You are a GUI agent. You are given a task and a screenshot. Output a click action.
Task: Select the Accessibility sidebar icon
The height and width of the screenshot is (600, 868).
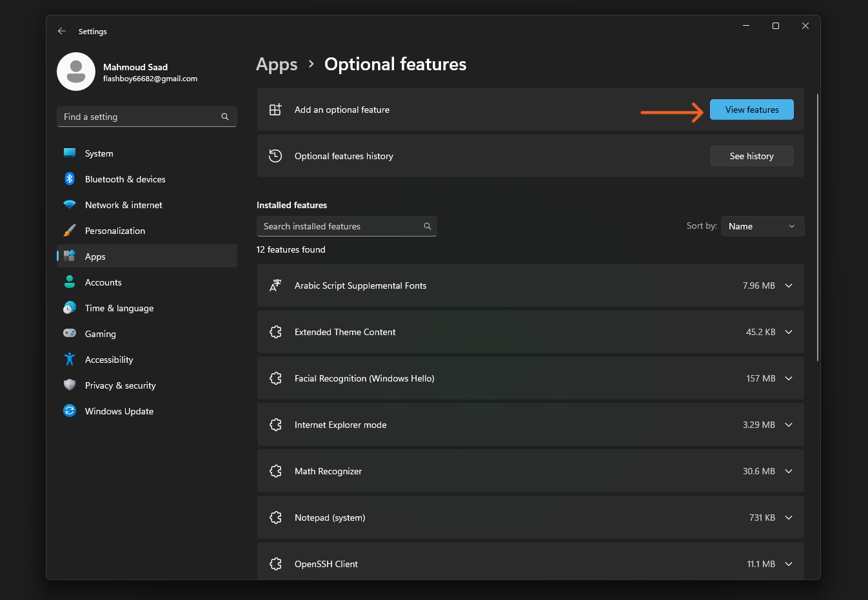tap(70, 360)
